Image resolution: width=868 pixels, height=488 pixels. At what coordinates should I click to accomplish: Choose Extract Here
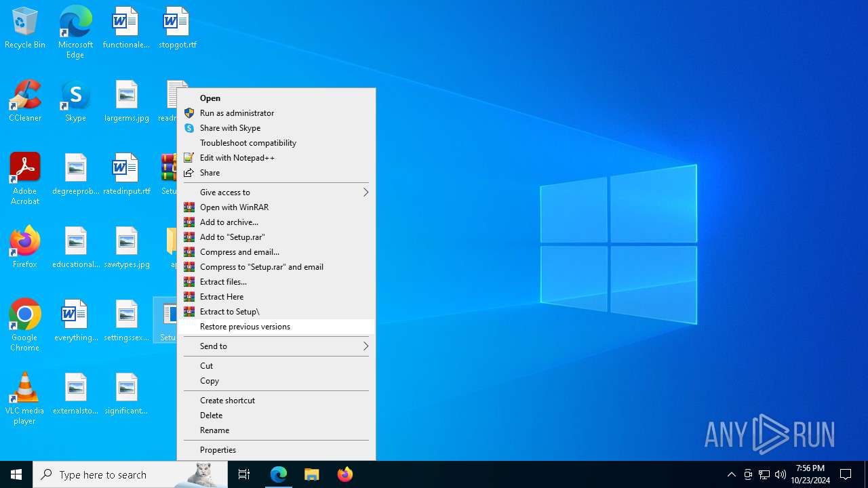click(277, 297)
